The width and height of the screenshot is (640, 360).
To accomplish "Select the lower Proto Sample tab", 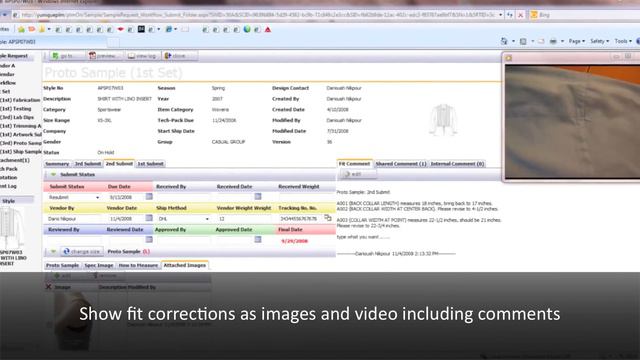I will click(62, 265).
